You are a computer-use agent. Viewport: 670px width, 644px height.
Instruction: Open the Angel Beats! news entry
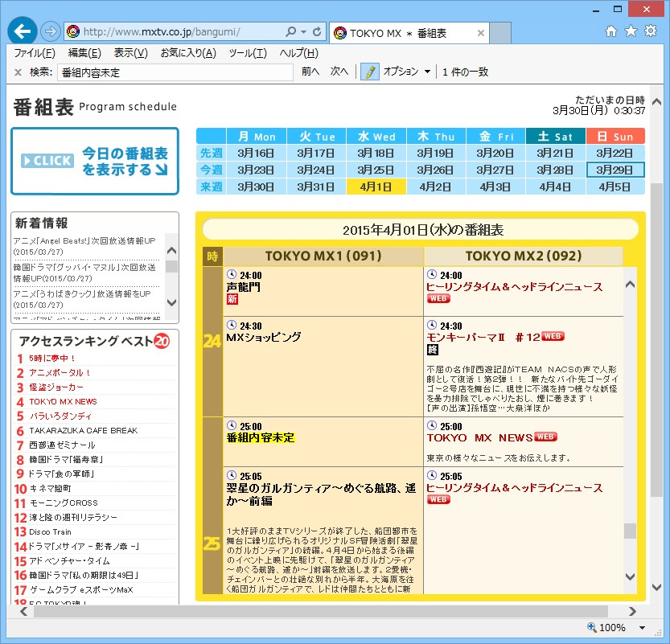coord(84,246)
